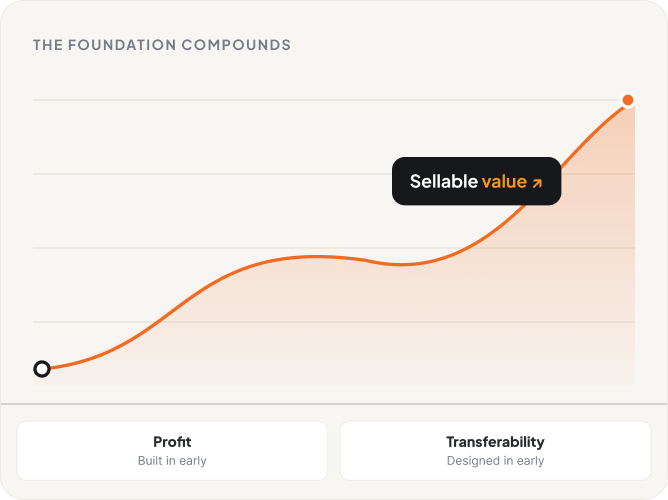The width and height of the screenshot is (668, 500).
Task: Click the up-right arrow icon in tooltip
Action: point(537,183)
